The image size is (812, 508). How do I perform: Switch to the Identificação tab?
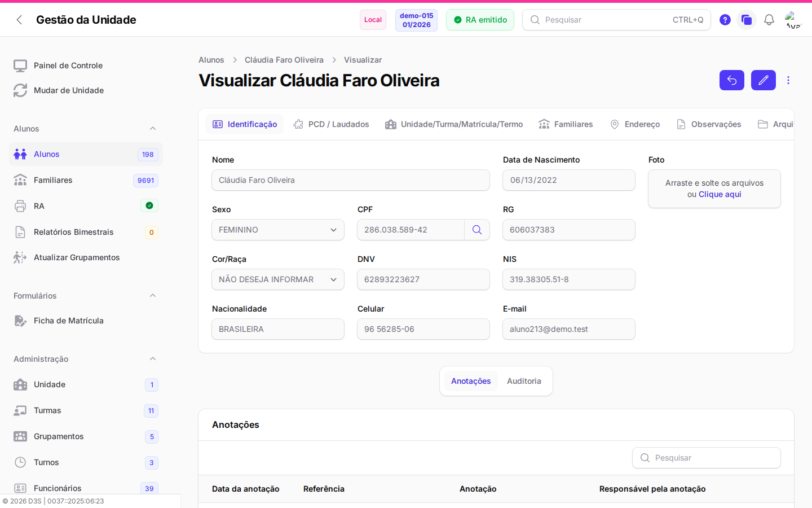tap(245, 124)
